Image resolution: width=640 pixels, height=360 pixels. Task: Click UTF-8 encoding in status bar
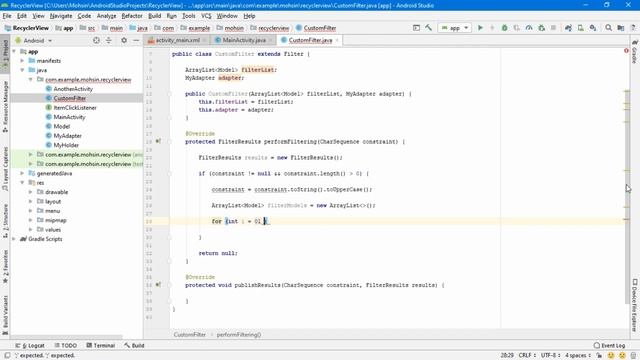(x=551, y=356)
